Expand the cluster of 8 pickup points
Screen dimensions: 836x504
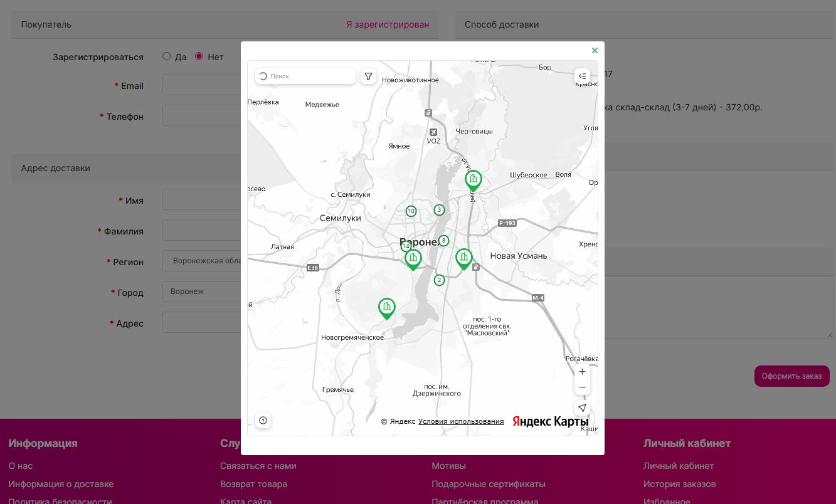(x=443, y=241)
